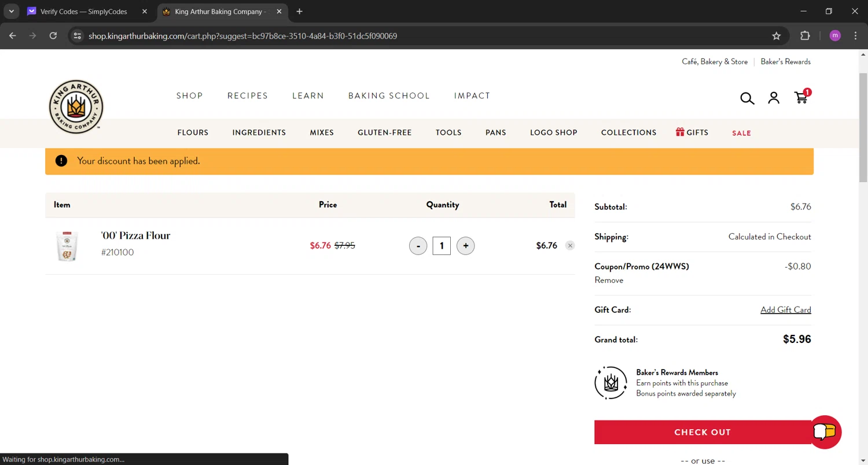Open the BAKING SCHOOL menu
868x465 pixels.
[389, 96]
